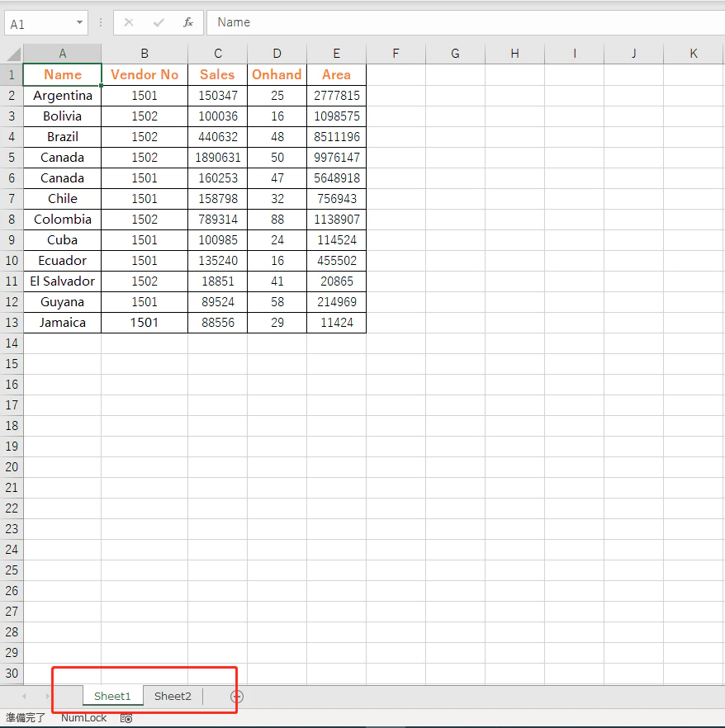Select column D header
This screenshot has height=728, width=725.
277,54
